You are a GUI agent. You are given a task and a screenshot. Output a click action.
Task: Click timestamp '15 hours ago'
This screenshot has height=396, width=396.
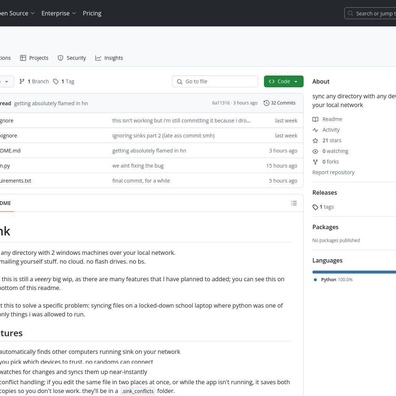pos(282,166)
